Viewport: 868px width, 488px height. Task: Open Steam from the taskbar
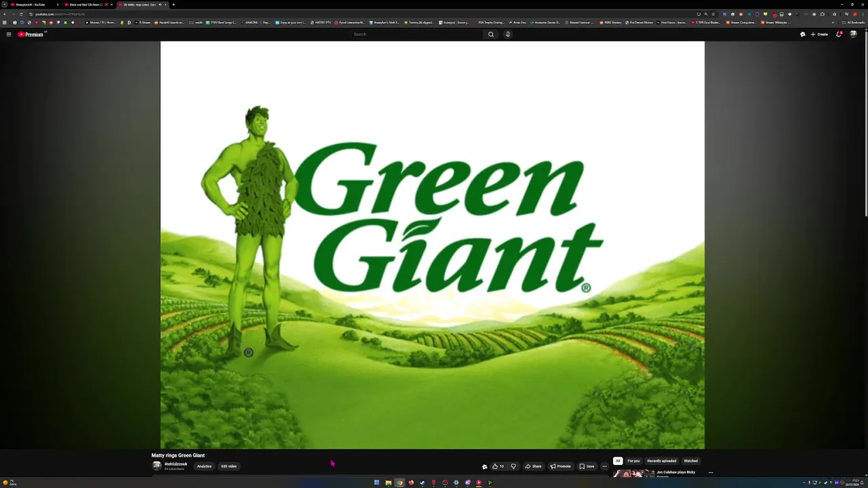[x=422, y=483]
